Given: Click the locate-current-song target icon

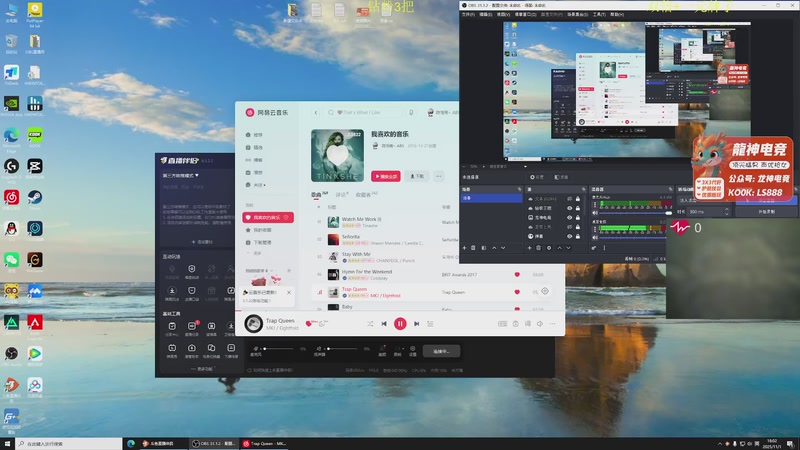Looking at the screenshot, I should coord(545,291).
